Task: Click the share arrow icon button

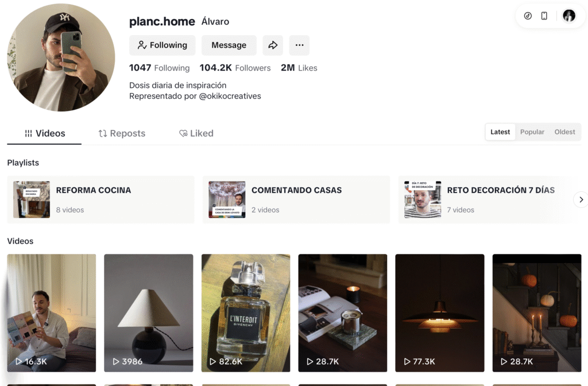Action: point(273,45)
